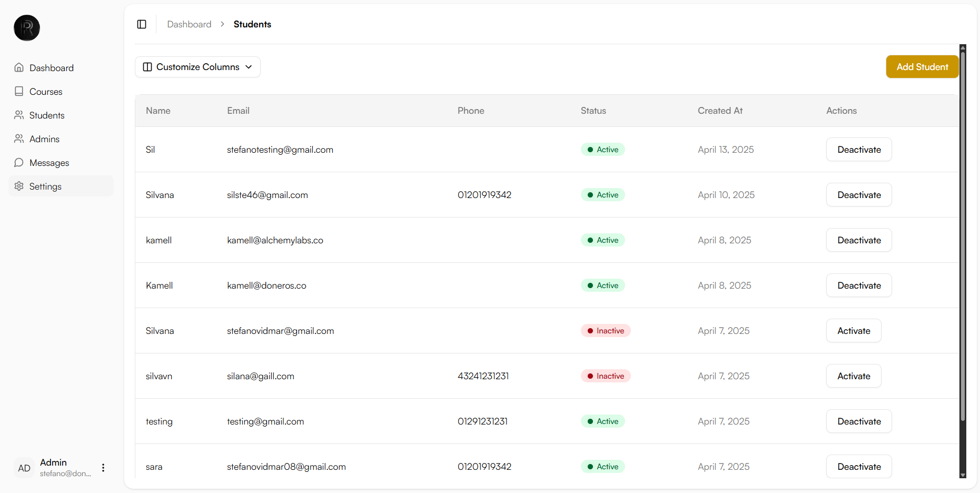Click the Settings gear icon
This screenshot has width=980, height=493.
point(19,186)
